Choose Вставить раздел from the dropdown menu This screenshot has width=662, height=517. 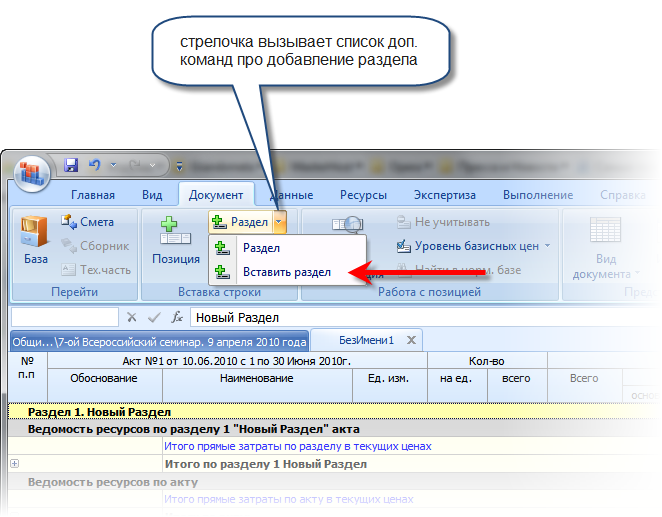286,271
